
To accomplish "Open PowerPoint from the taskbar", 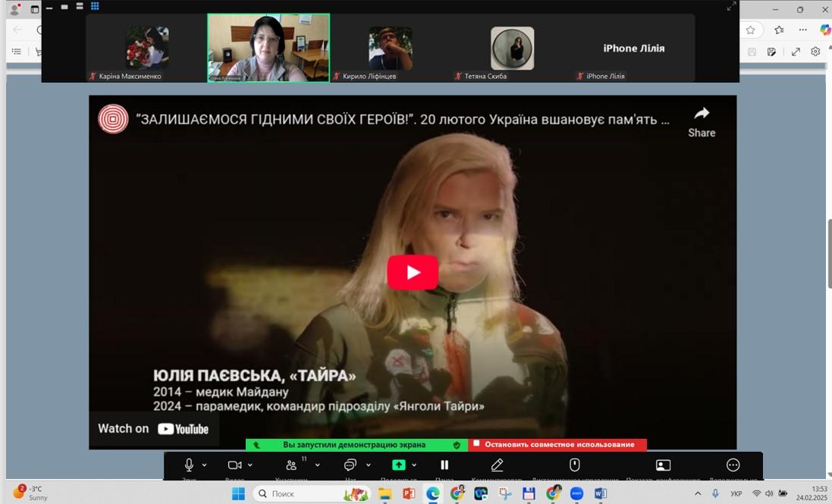I will 408,493.
